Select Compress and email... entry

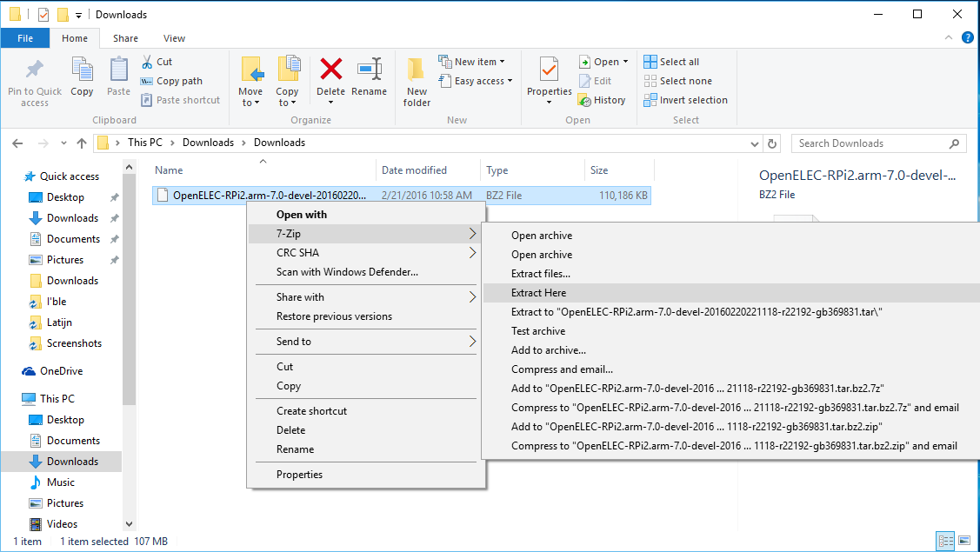pos(731,369)
